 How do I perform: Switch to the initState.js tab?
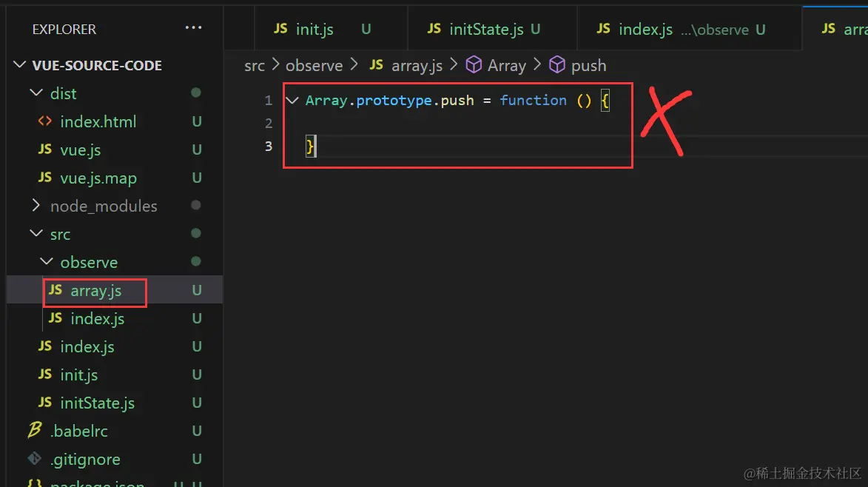tap(485, 30)
